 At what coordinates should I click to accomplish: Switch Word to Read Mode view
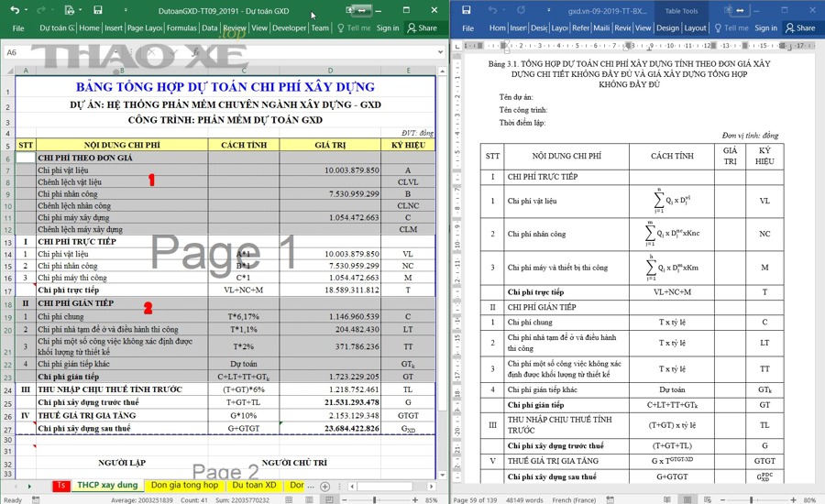(667, 499)
